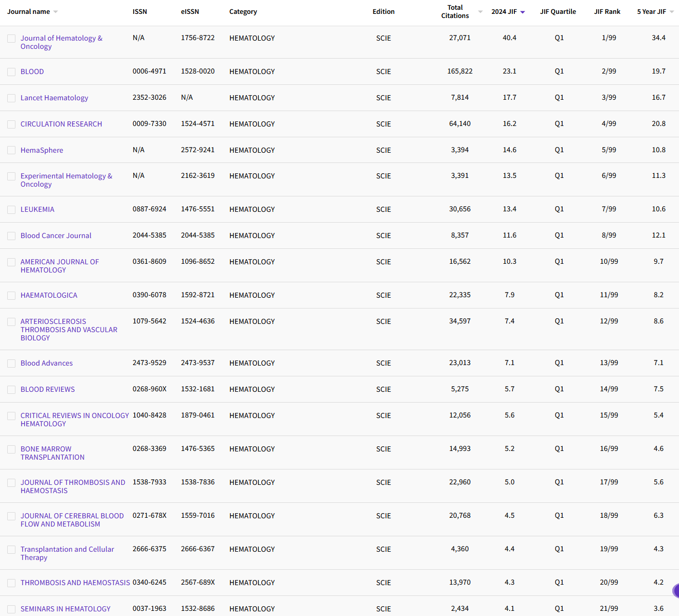Open Transplantation and Cellular Therapy details
This screenshot has height=616, width=679.
point(67,553)
